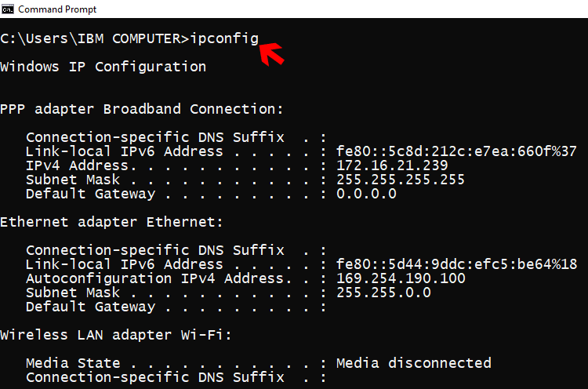Click the Ethernet Default Gateway label
The width and height of the screenshot is (588, 389).
point(90,307)
